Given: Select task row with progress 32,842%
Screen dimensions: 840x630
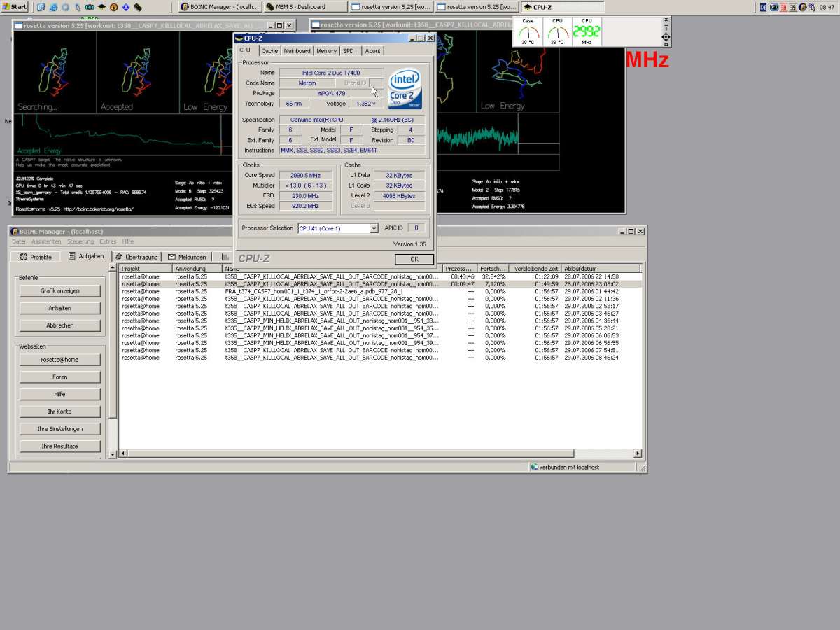Looking at the screenshot, I should point(379,276).
